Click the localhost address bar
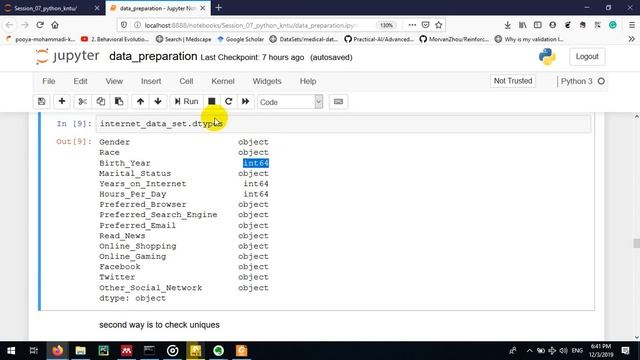 tap(251, 25)
